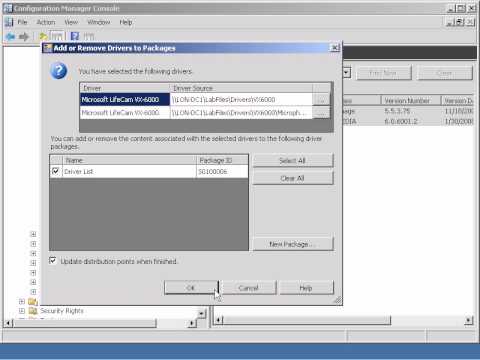Click left arrow of results pane horizontal scrollbar
Screen dimensions: 480x360
click(218, 321)
